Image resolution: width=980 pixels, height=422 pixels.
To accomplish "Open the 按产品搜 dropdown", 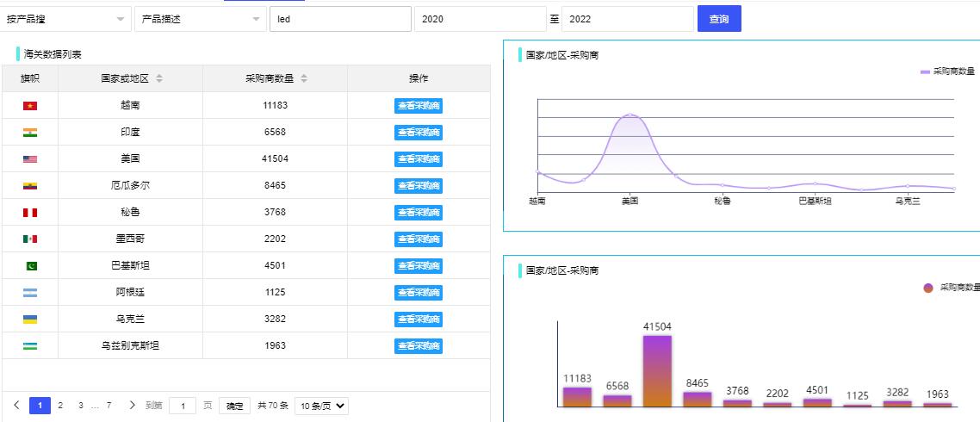I will coord(66,19).
